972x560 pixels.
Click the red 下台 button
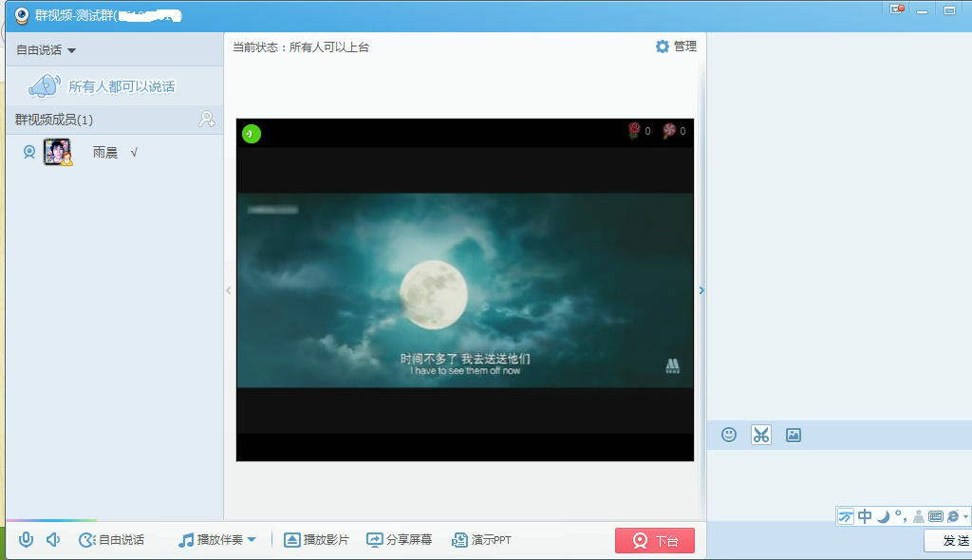[655, 540]
